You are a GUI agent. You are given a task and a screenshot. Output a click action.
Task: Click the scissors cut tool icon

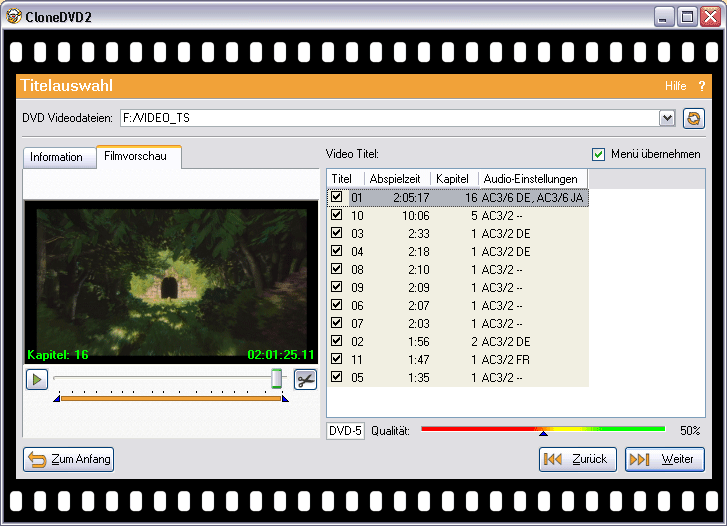(x=305, y=380)
